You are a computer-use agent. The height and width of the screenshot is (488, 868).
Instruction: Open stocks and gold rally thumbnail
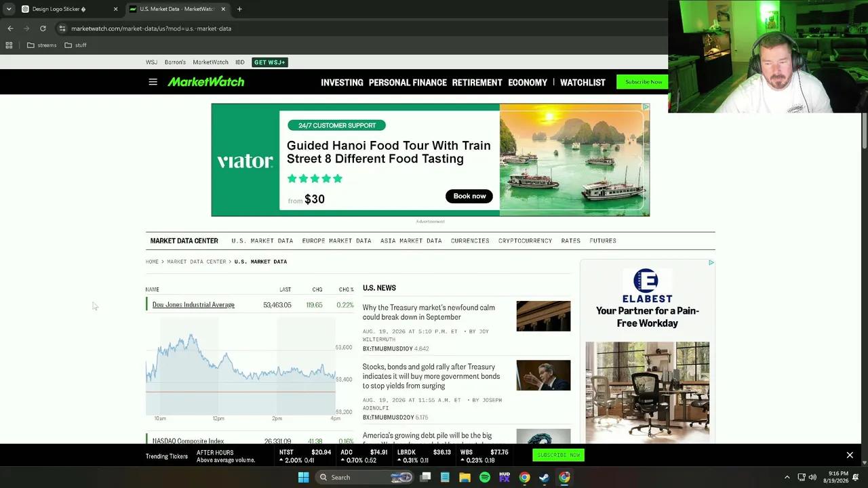click(543, 375)
